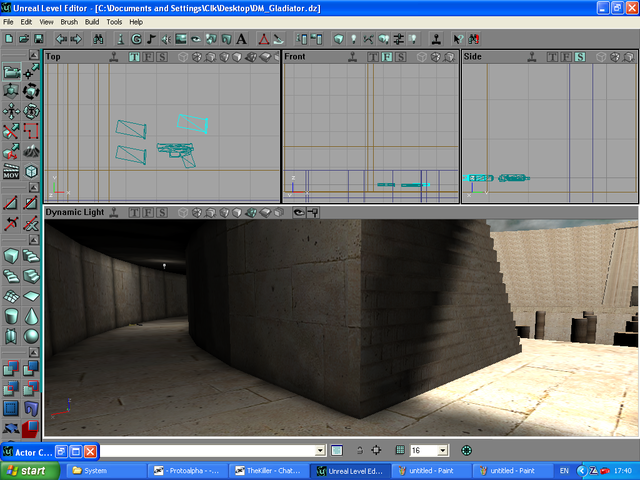The height and width of the screenshot is (480, 640).
Task: Click the Play Level joystick icon
Action: pos(436,38)
